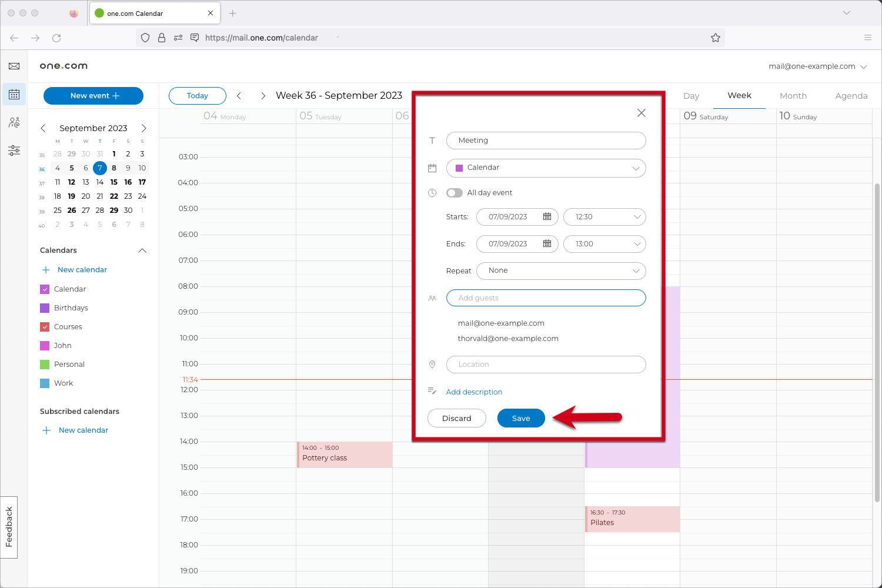Open the start time 12:30 dropdown
The width and height of the screenshot is (882, 588).
pyautogui.click(x=604, y=217)
